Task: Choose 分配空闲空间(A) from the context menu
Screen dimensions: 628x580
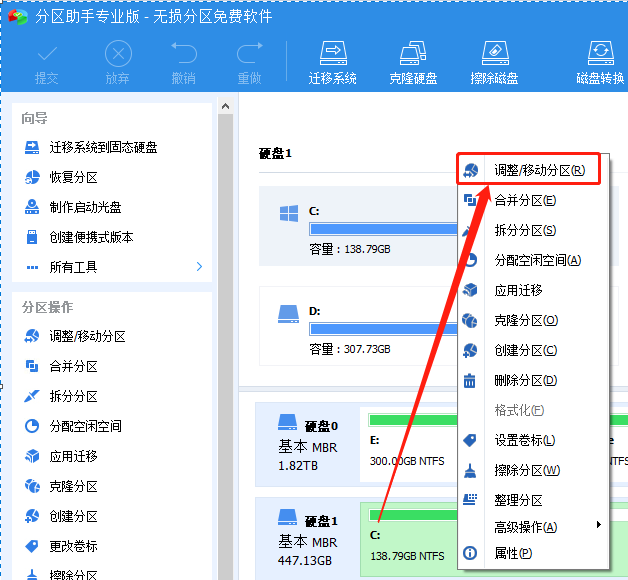Action: 533,260
